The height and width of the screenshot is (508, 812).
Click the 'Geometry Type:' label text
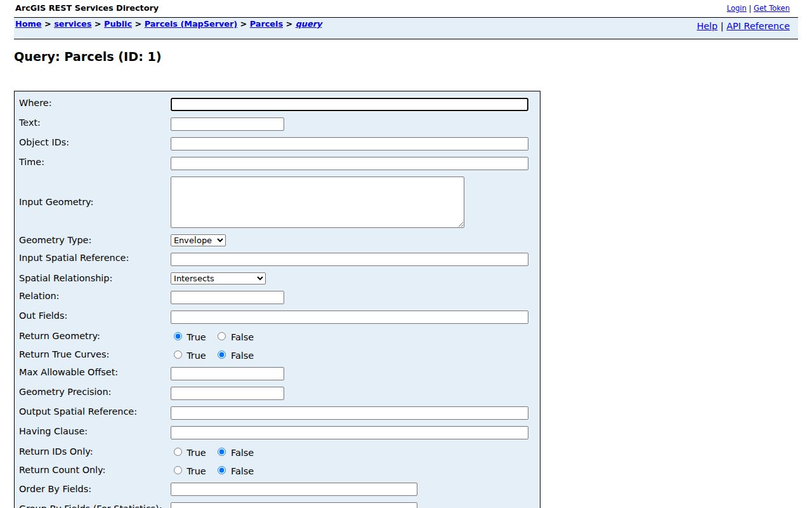pyautogui.click(x=55, y=240)
